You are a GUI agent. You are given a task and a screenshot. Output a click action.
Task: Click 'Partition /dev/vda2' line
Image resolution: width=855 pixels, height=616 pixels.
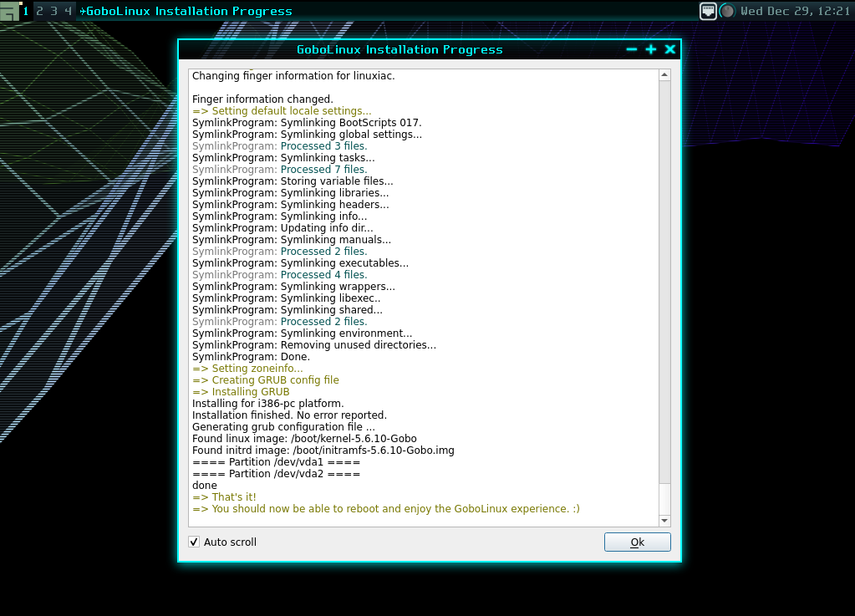[276, 474]
